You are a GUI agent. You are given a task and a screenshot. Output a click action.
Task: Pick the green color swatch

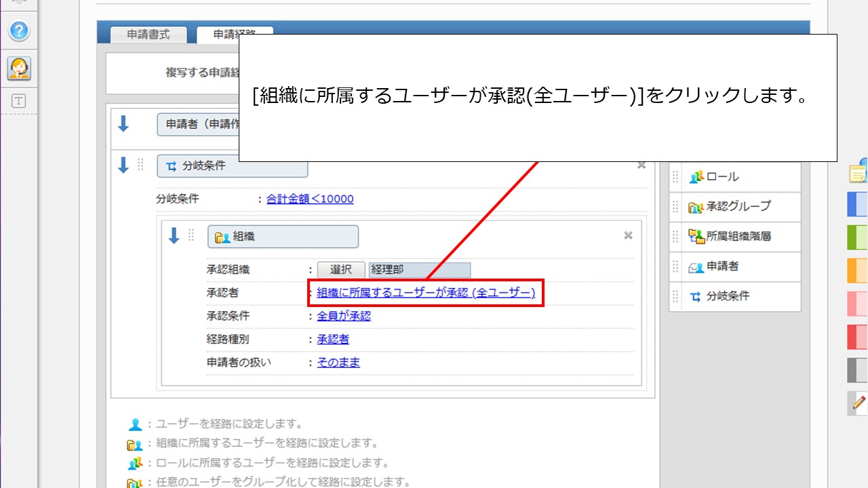pyautogui.click(x=857, y=237)
